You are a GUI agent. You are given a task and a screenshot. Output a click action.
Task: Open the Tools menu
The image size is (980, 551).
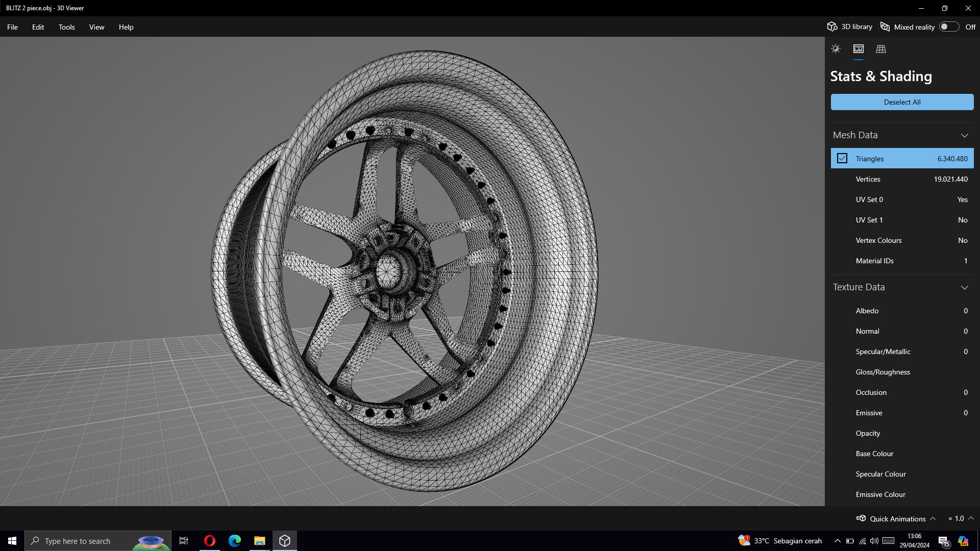[x=66, y=27]
